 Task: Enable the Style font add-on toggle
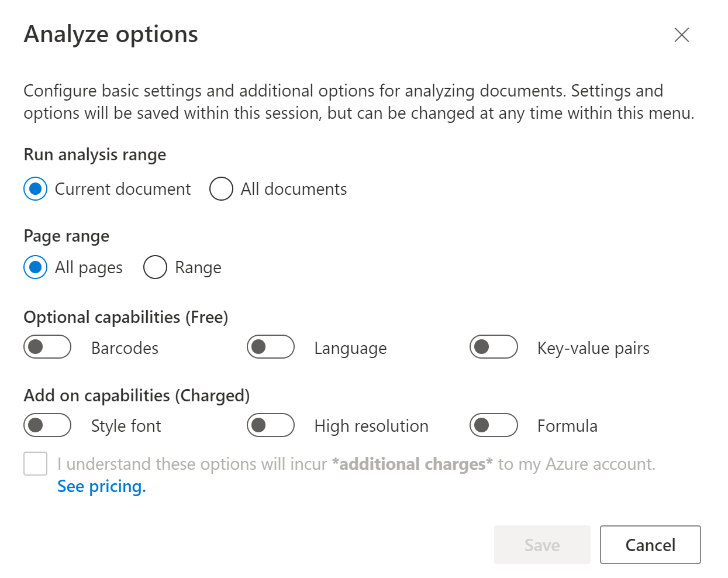pyautogui.click(x=47, y=425)
